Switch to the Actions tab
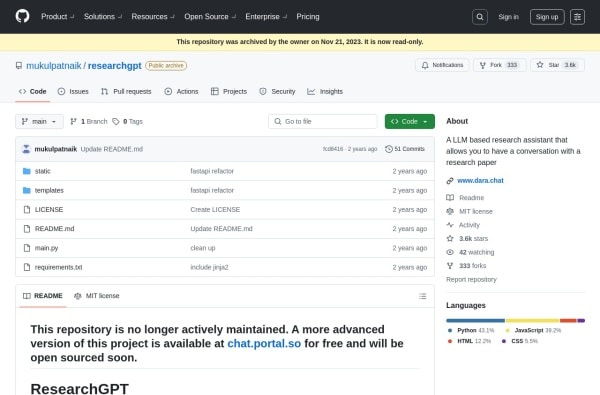The height and width of the screenshot is (395, 600). (x=181, y=91)
